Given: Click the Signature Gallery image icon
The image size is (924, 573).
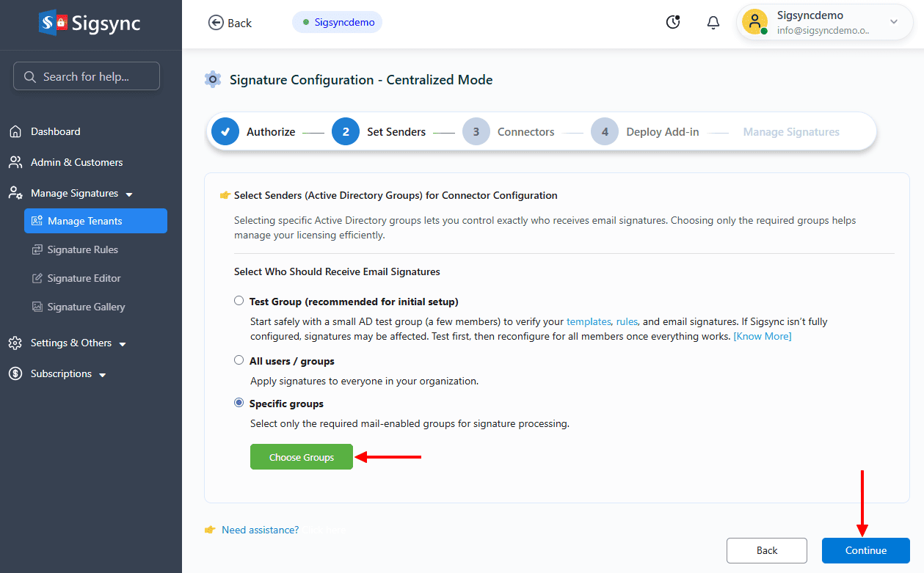Looking at the screenshot, I should [x=37, y=307].
